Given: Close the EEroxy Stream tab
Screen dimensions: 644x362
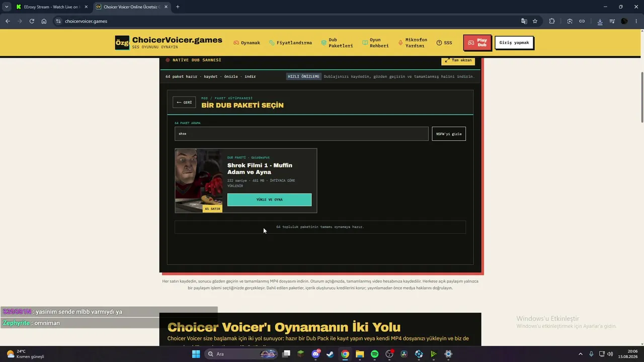Looking at the screenshot, I should click(x=86, y=7).
